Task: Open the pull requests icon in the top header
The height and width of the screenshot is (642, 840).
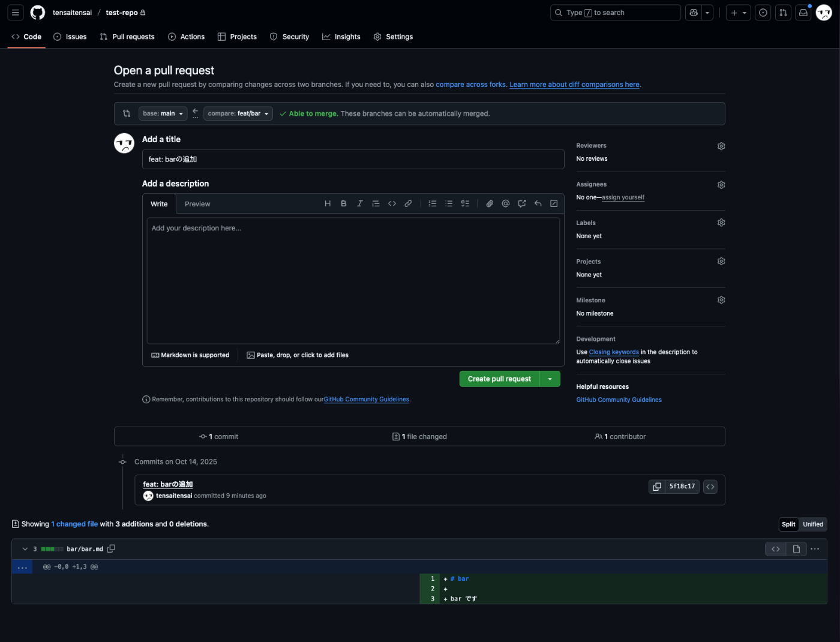Action: tap(783, 13)
